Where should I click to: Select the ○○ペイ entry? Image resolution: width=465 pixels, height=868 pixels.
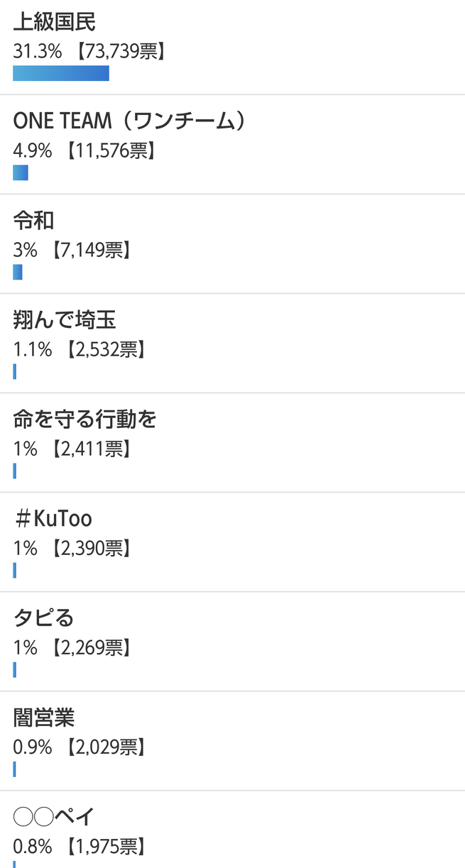[x=54, y=817]
